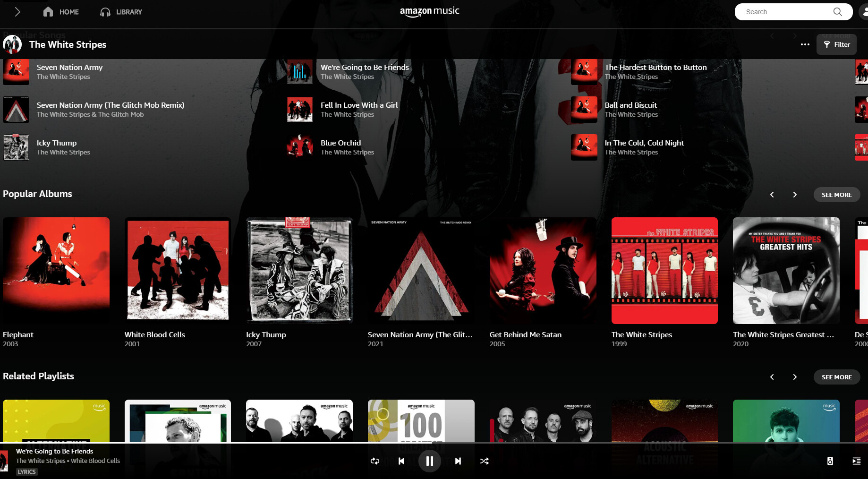Click Blue Orchid song artwork
Image resolution: width=868 pixels, height=479 pixels.
(x=300, y=147)
